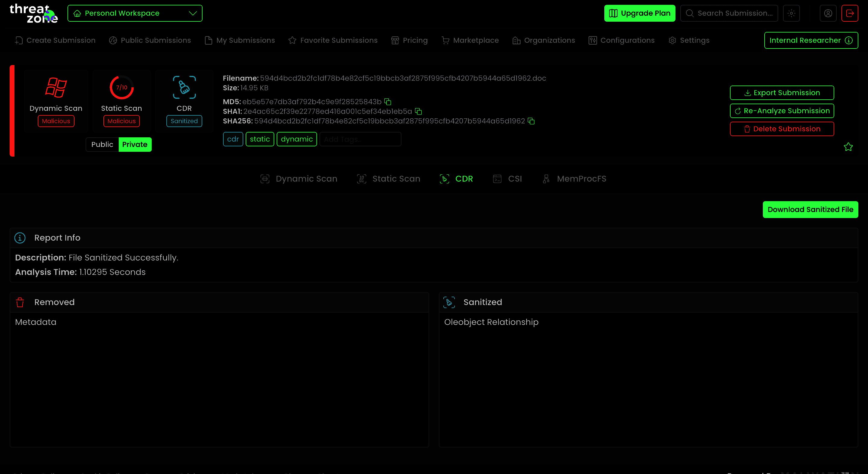This screenshot has height=474, width=868.
Task: Copy the SHA256 hash value
Action: tap(531, 121)
